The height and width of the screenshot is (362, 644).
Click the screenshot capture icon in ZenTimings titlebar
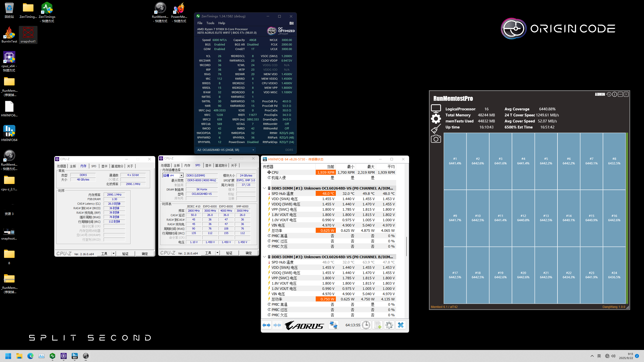[x=292, y=23]
